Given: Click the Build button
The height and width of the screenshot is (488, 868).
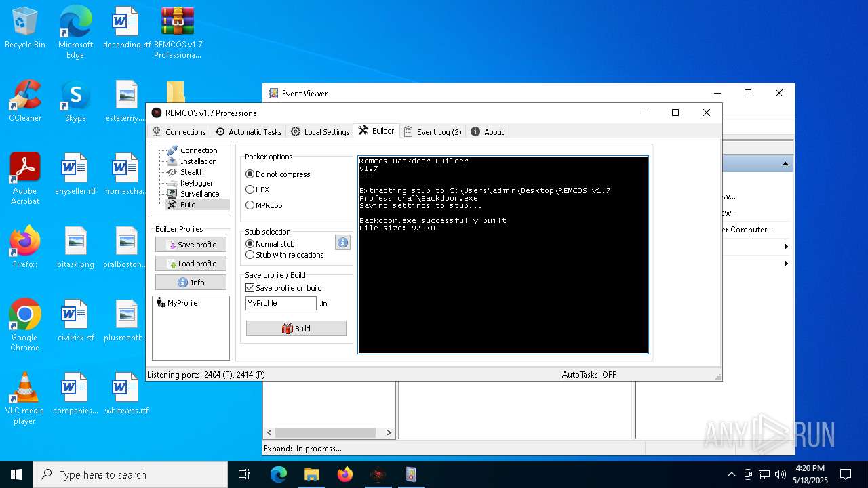Looking at the screenshot, I should tap(296, 329).
